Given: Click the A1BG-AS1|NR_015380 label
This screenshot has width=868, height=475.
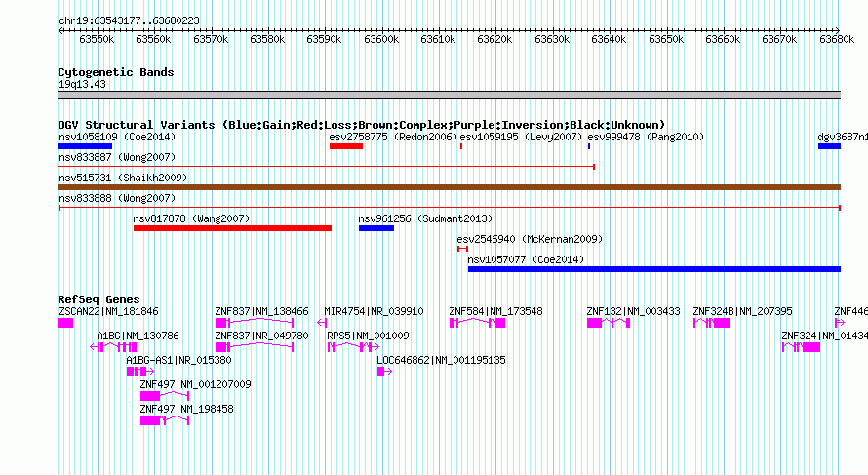Looking at the screenshot, I should pyautogui.click(x=178, y=361).
